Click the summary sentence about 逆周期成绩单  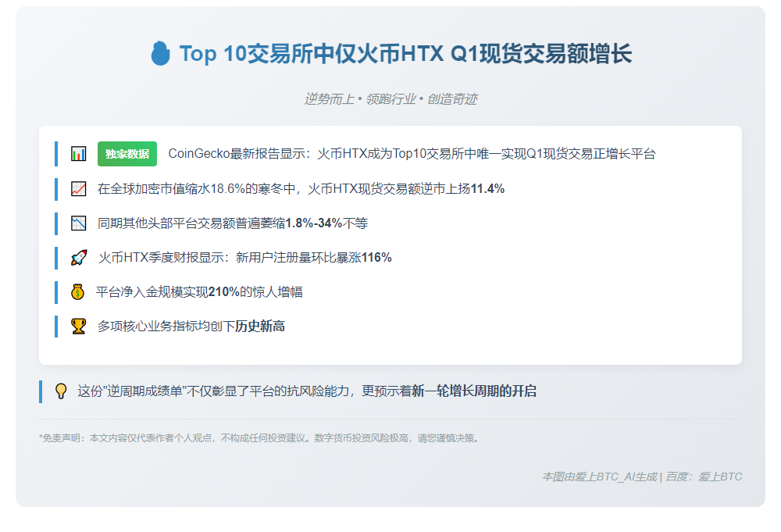[307, 391]
